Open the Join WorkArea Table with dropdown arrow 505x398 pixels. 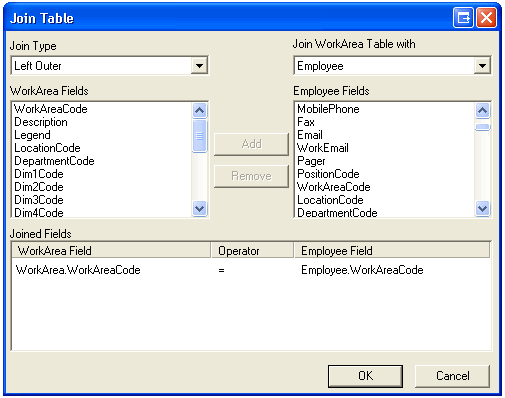click(x=482, y=66)
